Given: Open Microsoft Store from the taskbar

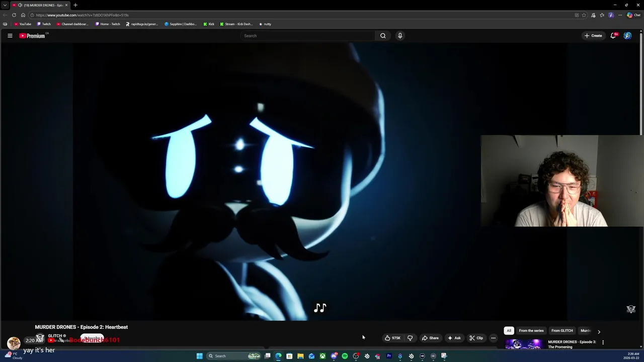Looking at the screenshot, I should tap(289, 356).
